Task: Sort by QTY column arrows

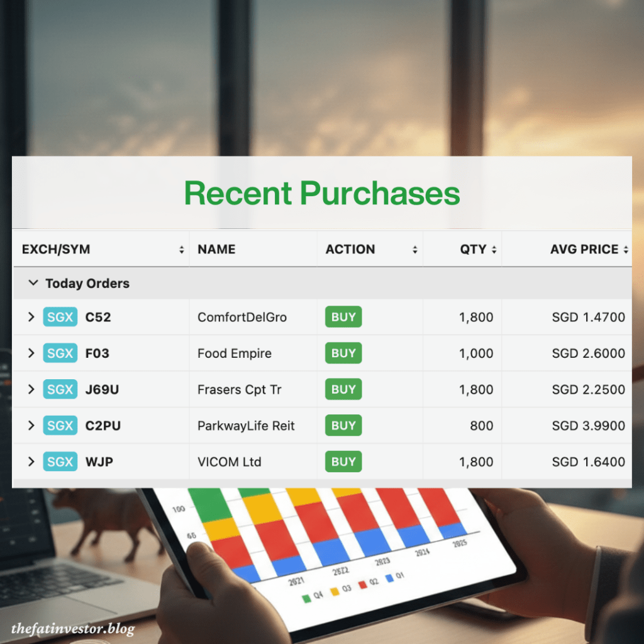Action: pos(494,250)
